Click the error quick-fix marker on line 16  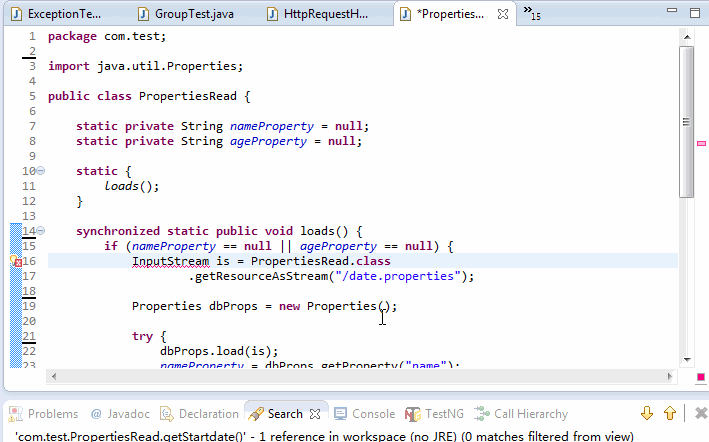16,261
